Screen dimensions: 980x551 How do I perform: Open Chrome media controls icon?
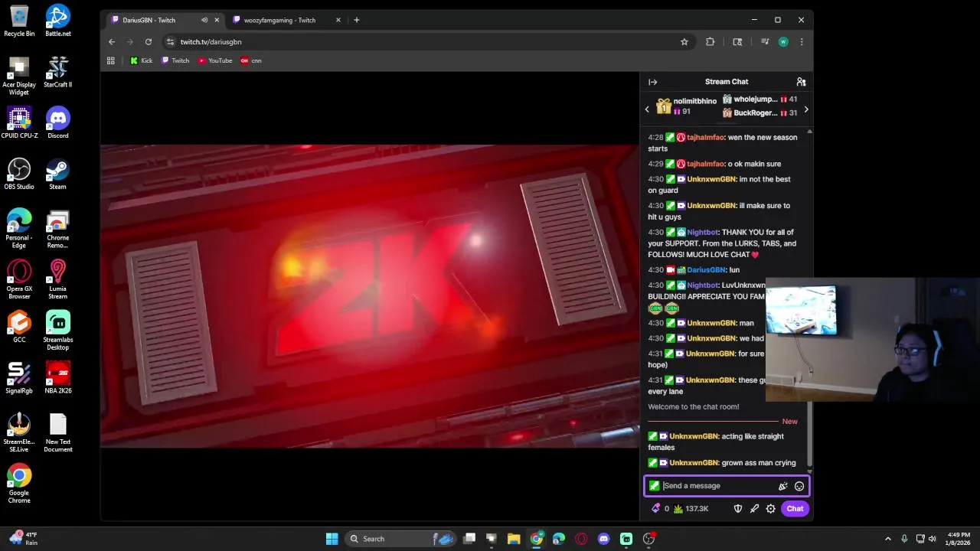click(x=764, y=42)
